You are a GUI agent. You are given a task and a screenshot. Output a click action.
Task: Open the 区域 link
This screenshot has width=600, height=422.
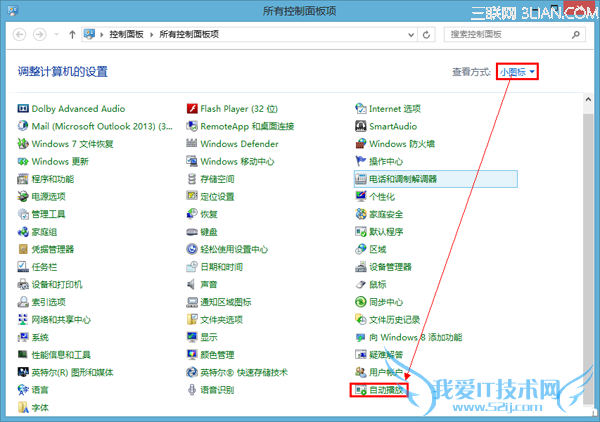(x=378, y=249)
